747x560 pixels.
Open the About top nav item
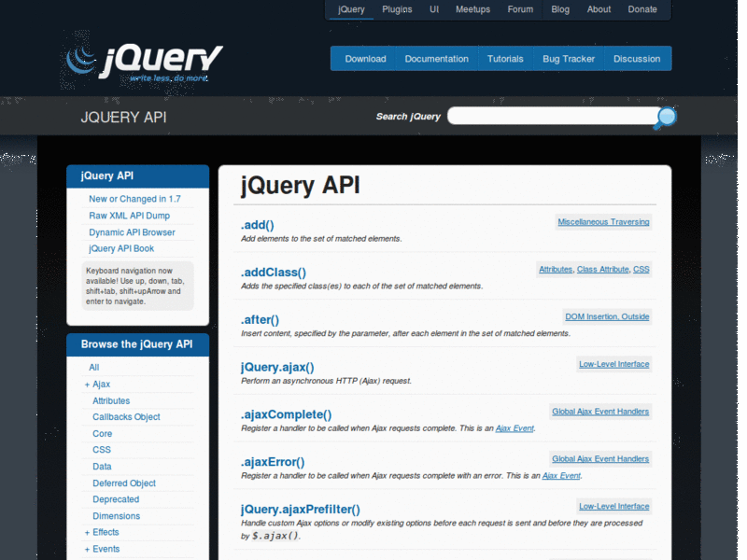[599, 9]
